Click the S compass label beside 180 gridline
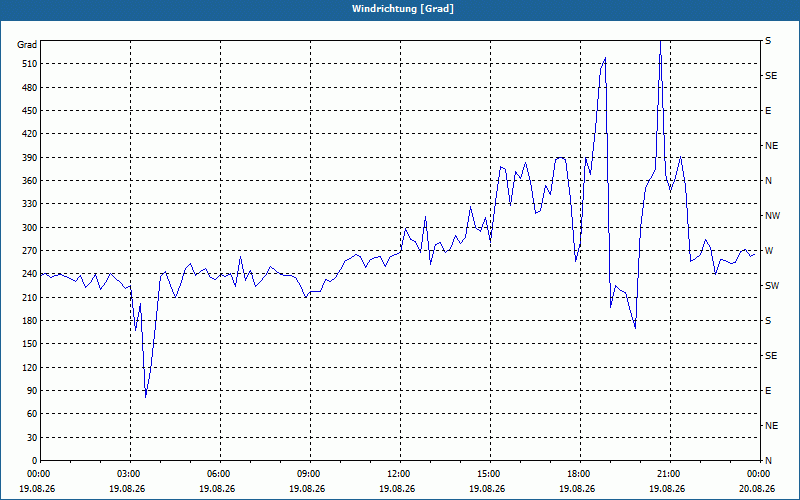 [768, 321]
